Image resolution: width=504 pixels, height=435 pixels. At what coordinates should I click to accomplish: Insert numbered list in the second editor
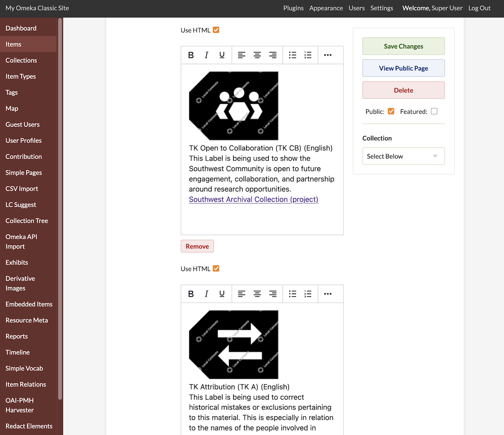coord(308,294)
